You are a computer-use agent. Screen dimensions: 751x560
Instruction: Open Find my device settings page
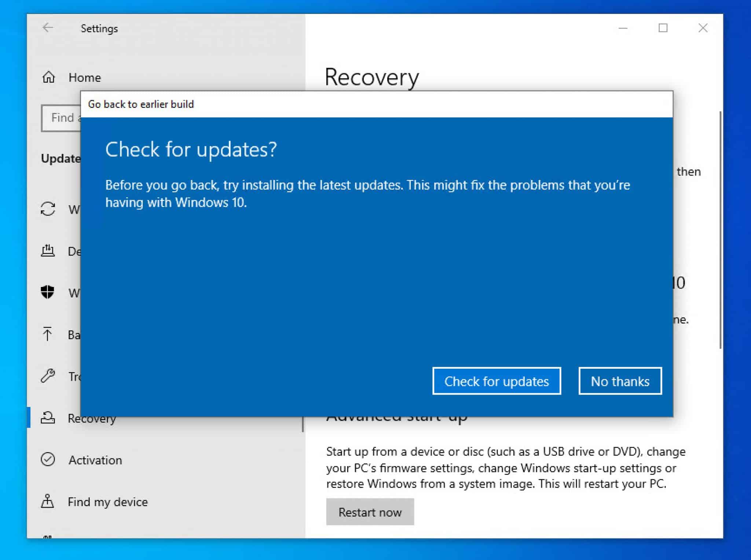107,502
